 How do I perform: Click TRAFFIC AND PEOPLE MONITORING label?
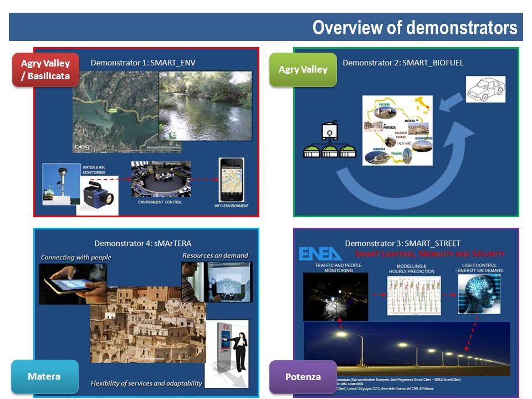pyautogui.click(x=338, y=268)
